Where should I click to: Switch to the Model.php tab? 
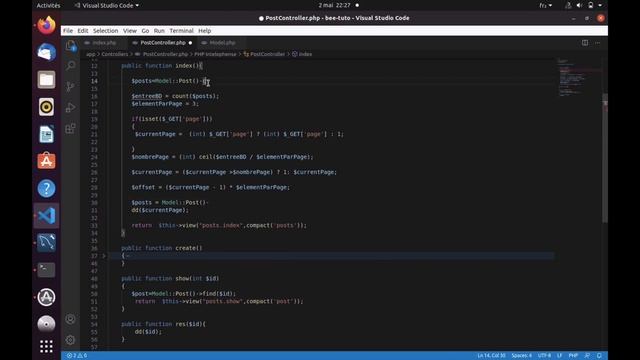222,42
